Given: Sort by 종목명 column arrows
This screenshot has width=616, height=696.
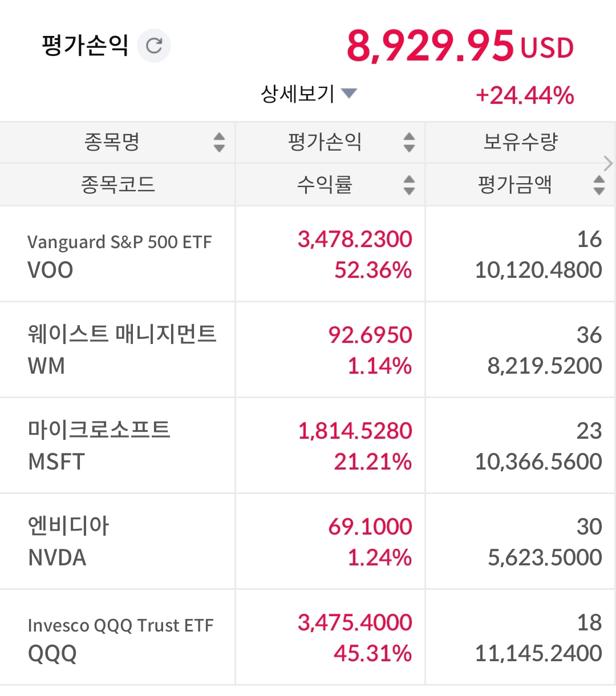Looking at the screenshot, I should pos(219,142).
